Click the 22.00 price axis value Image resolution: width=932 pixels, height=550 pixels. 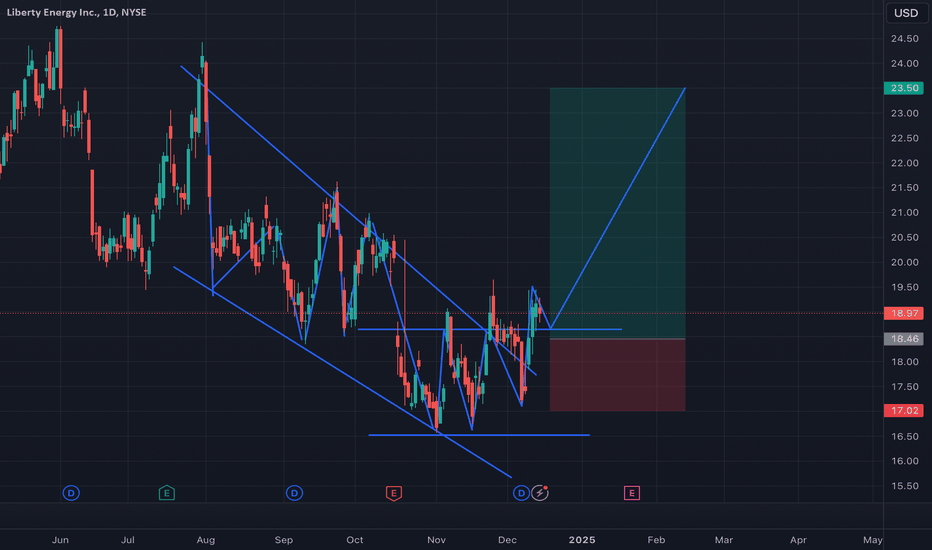[904, 163]
